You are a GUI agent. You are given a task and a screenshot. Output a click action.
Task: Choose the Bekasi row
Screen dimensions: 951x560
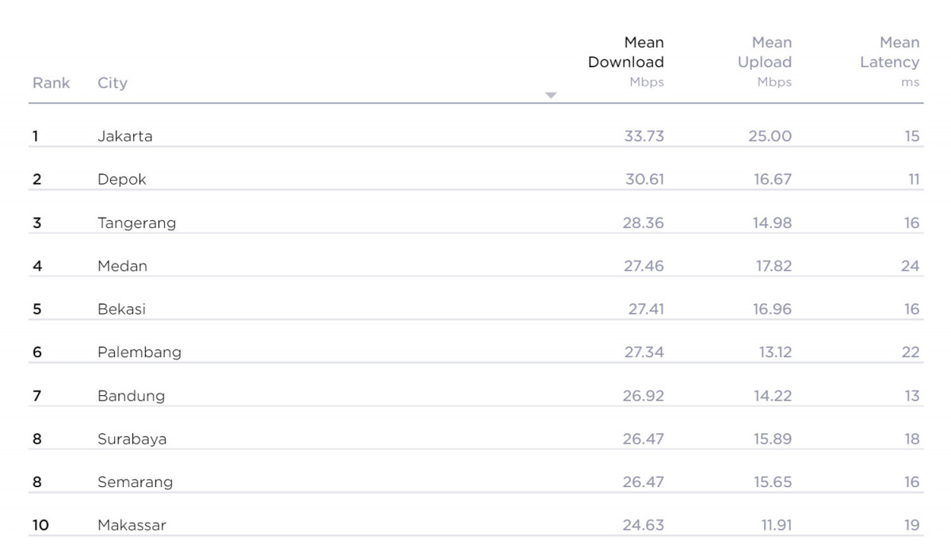tap(121, 310)
